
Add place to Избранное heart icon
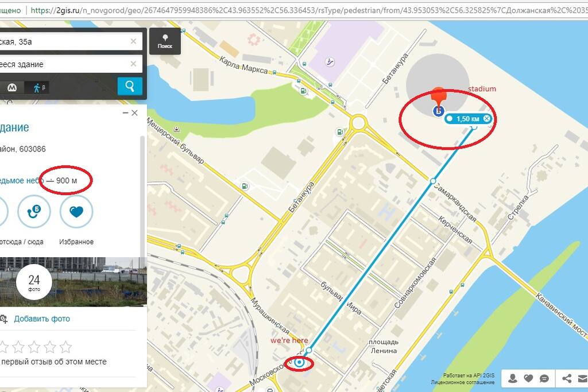(x=76, y=212)
